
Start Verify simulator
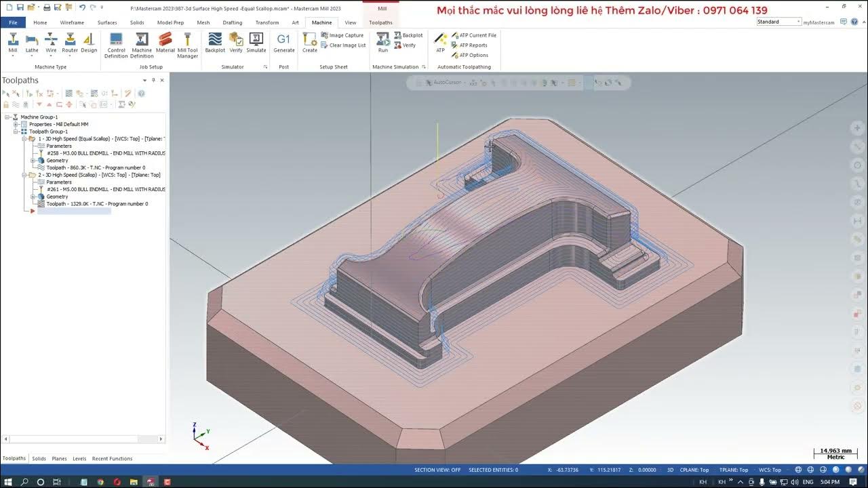click(x=236, y=43)
